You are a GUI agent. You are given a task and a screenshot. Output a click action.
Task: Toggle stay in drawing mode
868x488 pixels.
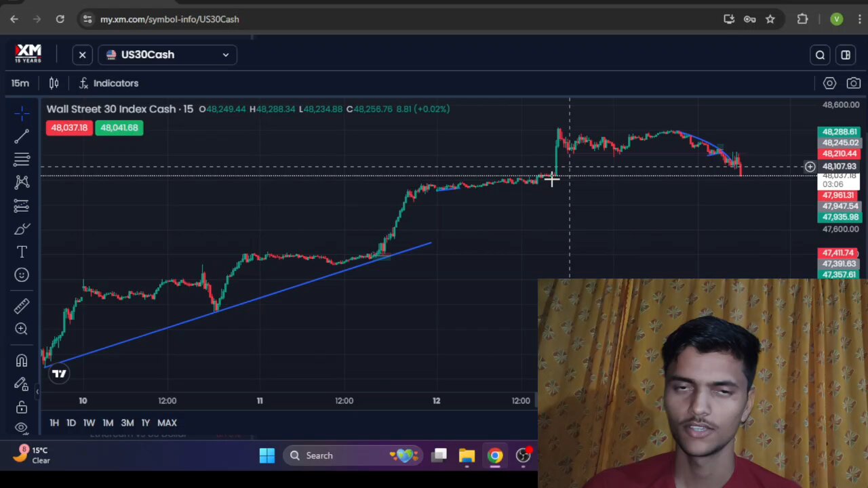22,384
